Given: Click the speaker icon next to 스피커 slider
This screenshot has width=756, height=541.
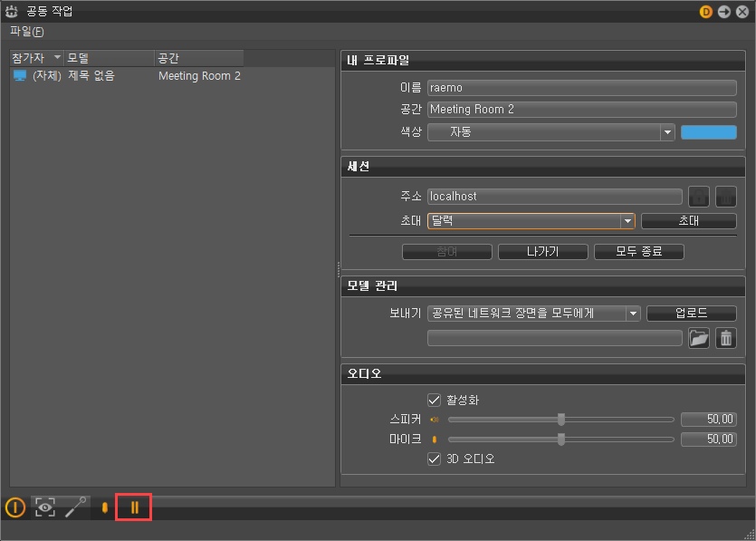Looking at the screenshot, I should point(435,420).
